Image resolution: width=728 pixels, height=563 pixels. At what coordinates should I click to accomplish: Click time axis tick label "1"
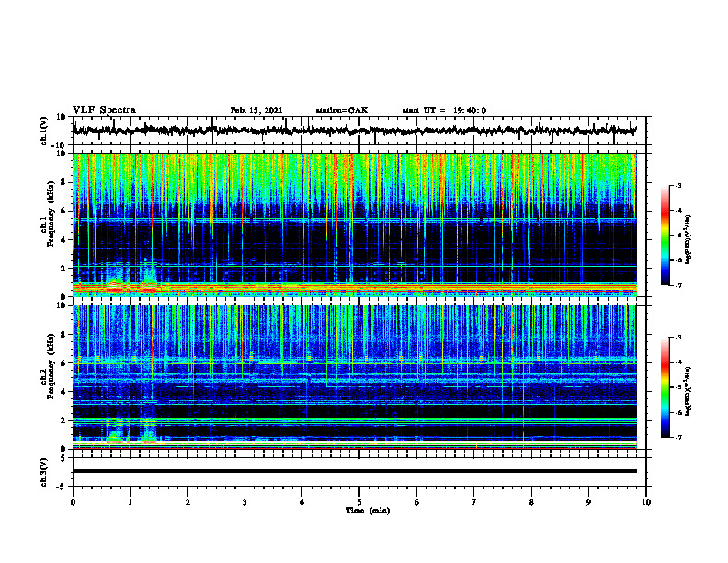click(x=130, y=502)
